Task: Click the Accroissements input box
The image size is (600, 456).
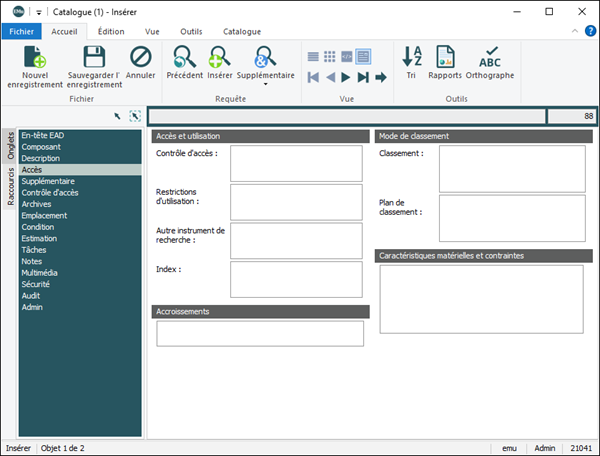Action: [260, 333]
